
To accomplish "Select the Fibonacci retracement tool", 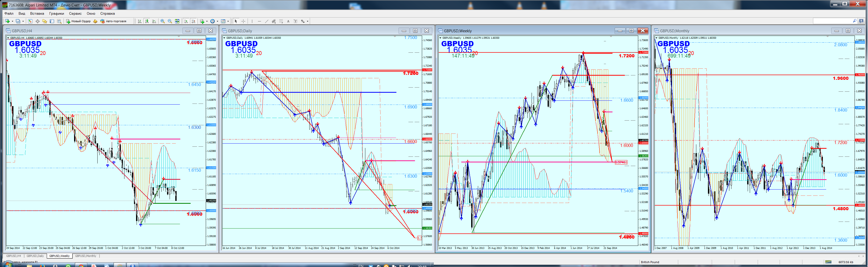I will tap(281, 21).
